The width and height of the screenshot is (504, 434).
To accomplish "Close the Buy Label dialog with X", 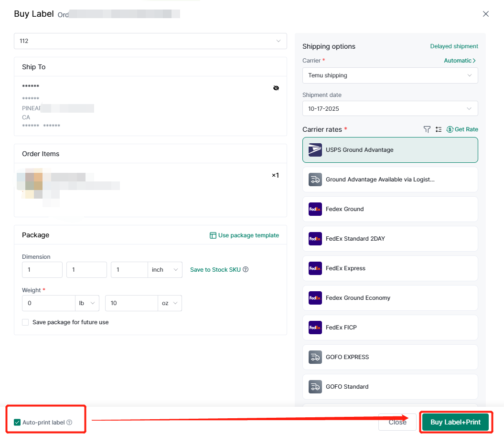I will click(486, 14).
